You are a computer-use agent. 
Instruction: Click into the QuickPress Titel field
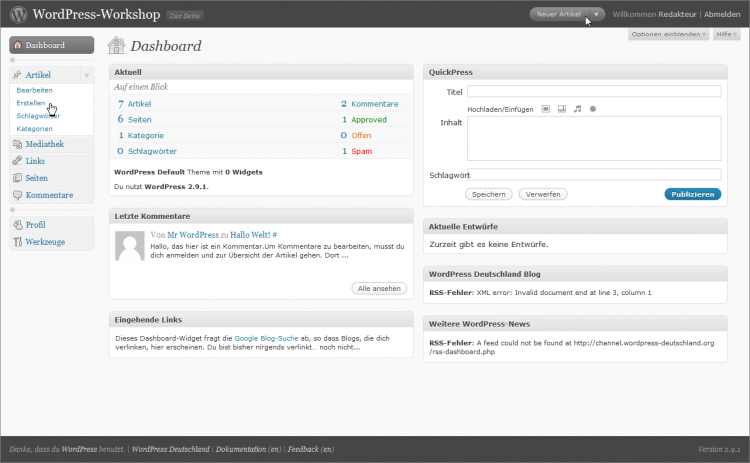[594, 91]
